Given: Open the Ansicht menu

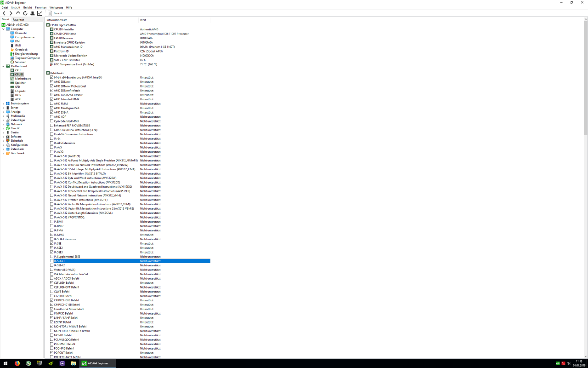Looking at the screenshot, I should [16, 7].
